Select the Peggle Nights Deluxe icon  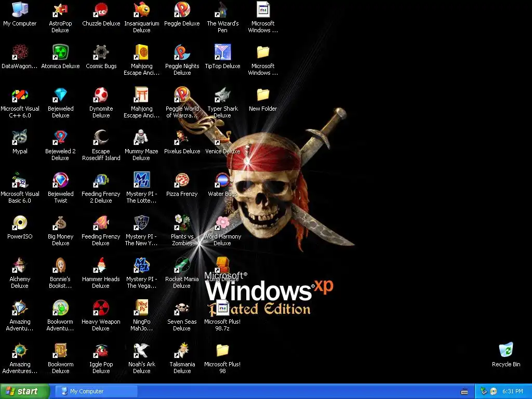click(182, 52)
